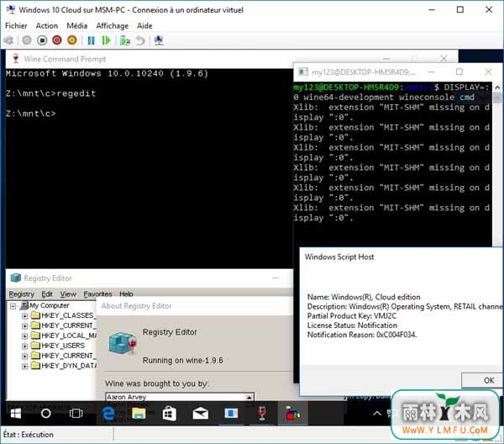Open the Windows Store taskbar icon
Viewport: 504px width, 444px height.
[x=170, y=414]
